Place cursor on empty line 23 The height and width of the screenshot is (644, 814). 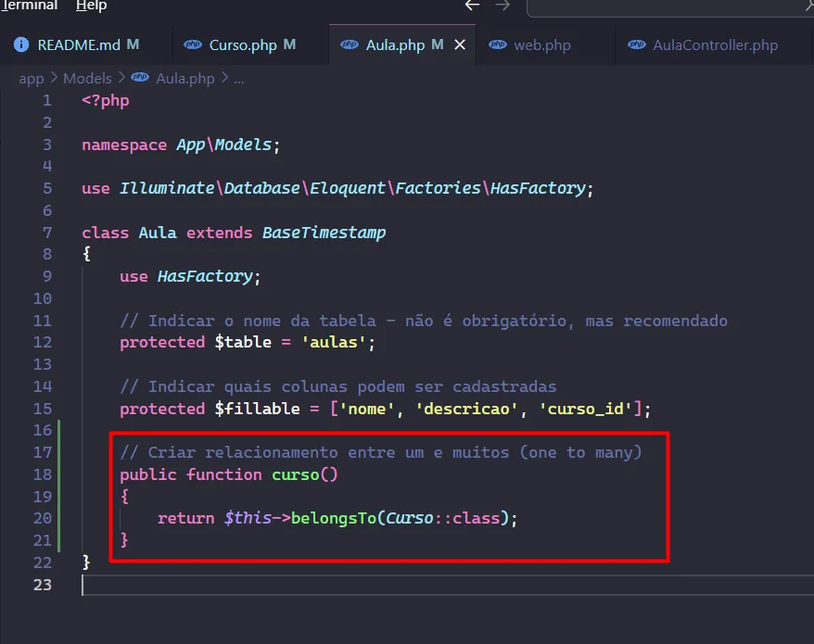(278, 585)
